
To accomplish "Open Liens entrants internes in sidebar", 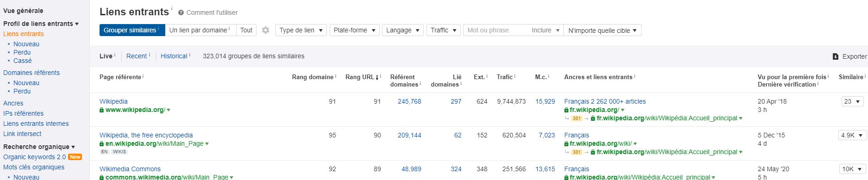I will point(36,124).
